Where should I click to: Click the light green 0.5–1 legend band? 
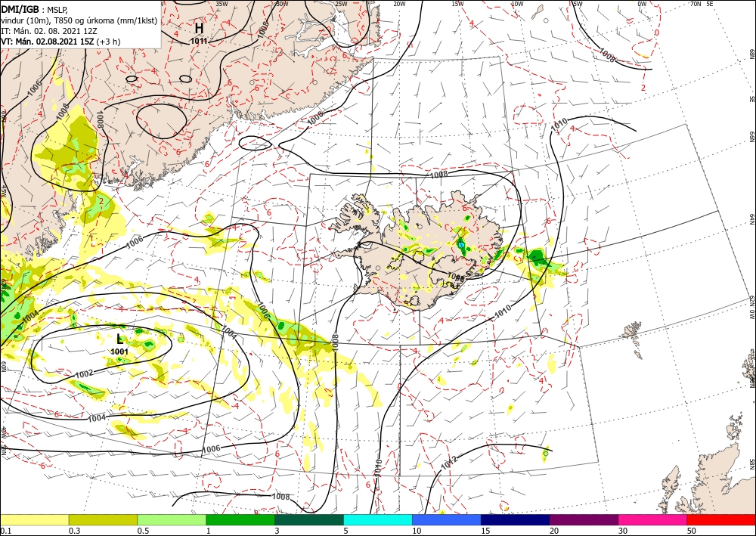[172, 519]
